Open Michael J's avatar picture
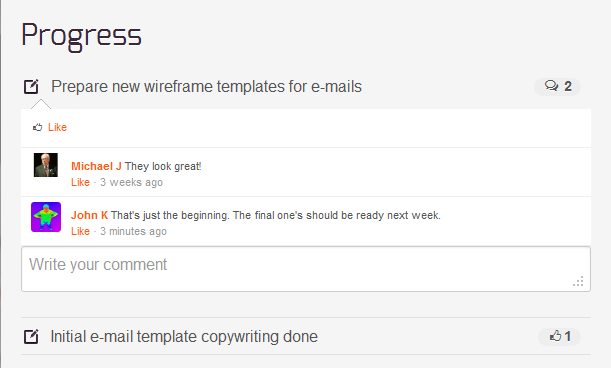The height and width of the screenshot is (368, 611). click(x=46, y=165)
